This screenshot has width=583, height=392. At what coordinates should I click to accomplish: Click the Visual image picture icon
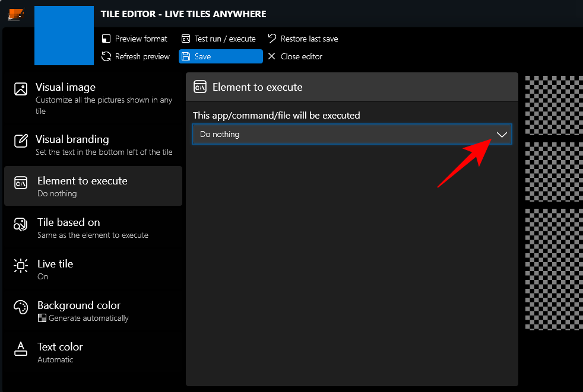pos(21,89)
